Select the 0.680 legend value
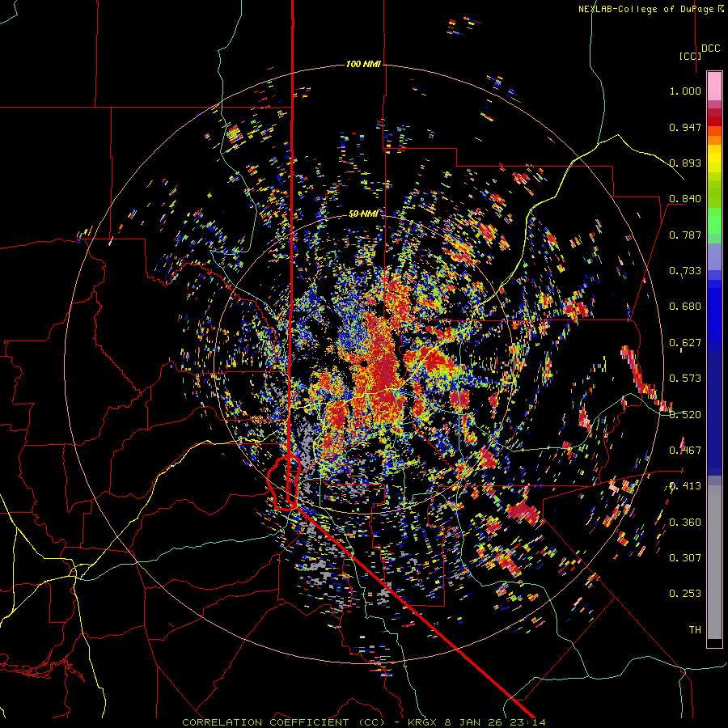 pos(685,307)
